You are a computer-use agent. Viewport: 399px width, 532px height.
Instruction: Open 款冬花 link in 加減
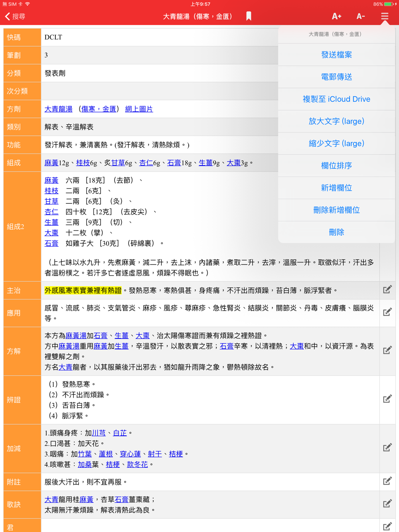coord(137,464)
